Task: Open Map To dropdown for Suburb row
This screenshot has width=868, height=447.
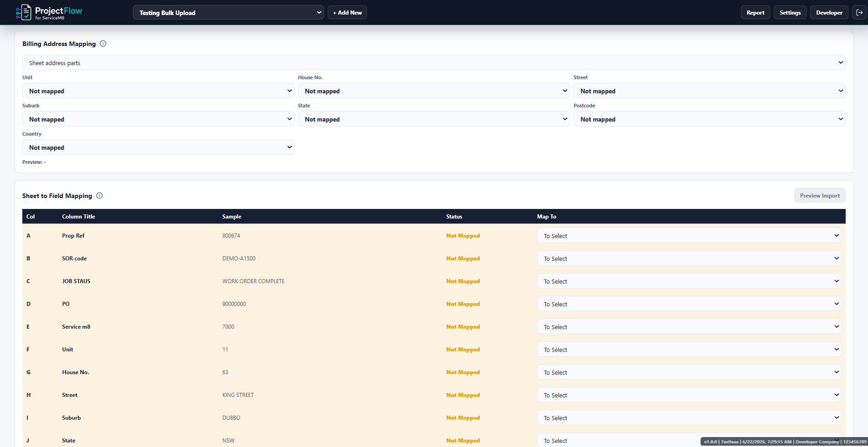Action: [x=689, y=418]
